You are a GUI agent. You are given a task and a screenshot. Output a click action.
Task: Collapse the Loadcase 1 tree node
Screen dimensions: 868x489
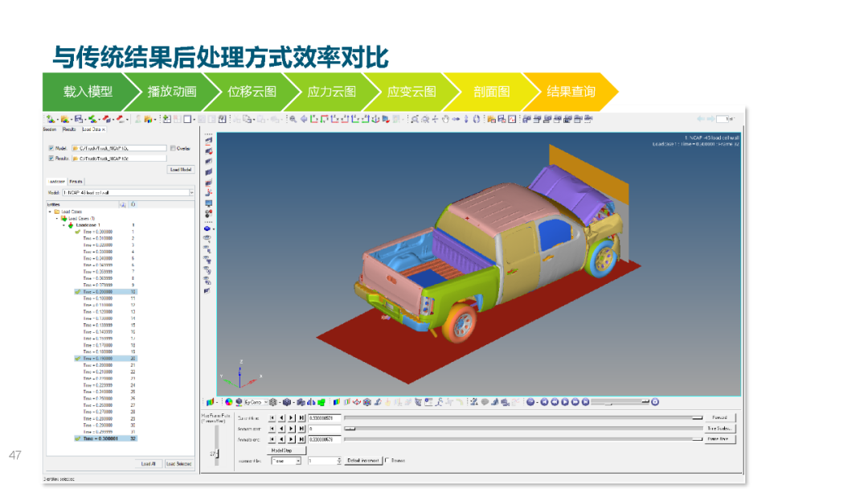[63, 225]
